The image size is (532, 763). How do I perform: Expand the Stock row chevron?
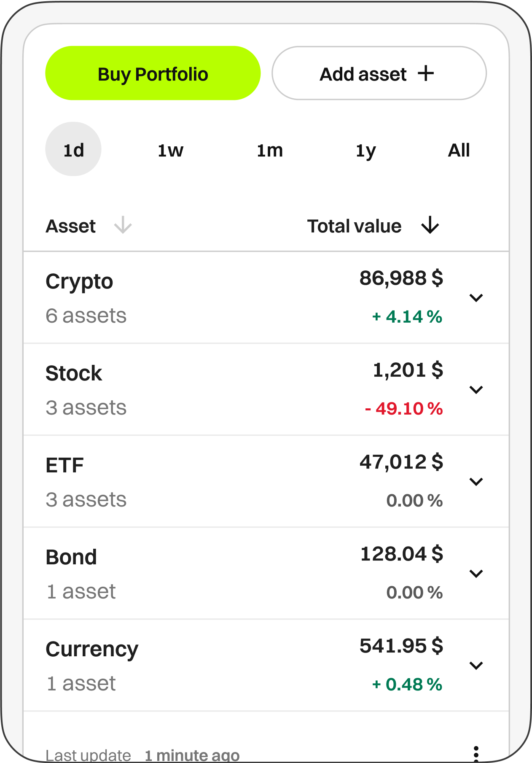tap(476, 390)
